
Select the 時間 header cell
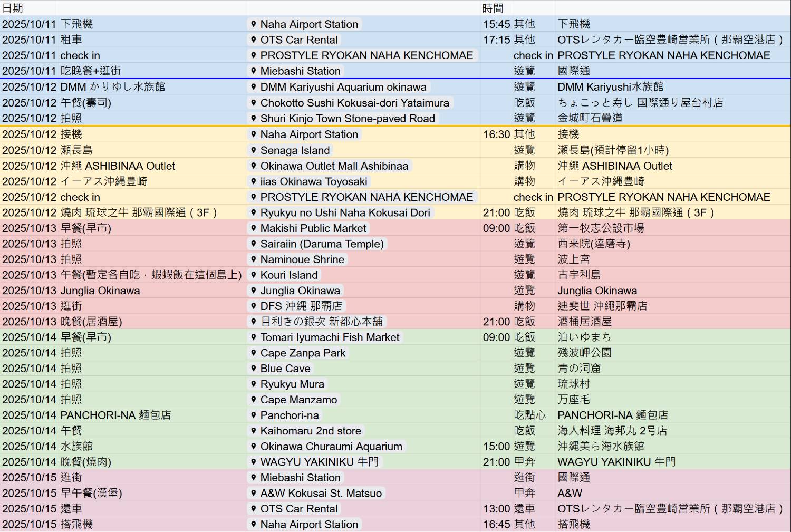(496, 8)
